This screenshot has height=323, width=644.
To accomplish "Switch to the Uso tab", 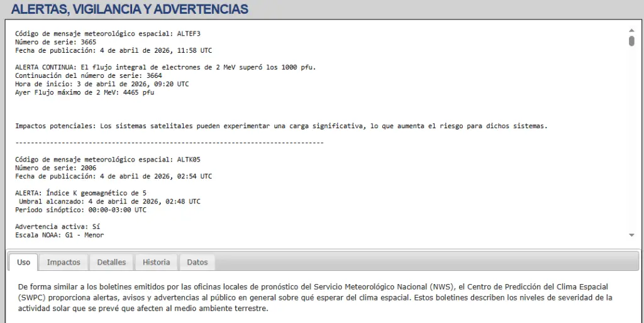I will tap(23, 262).
